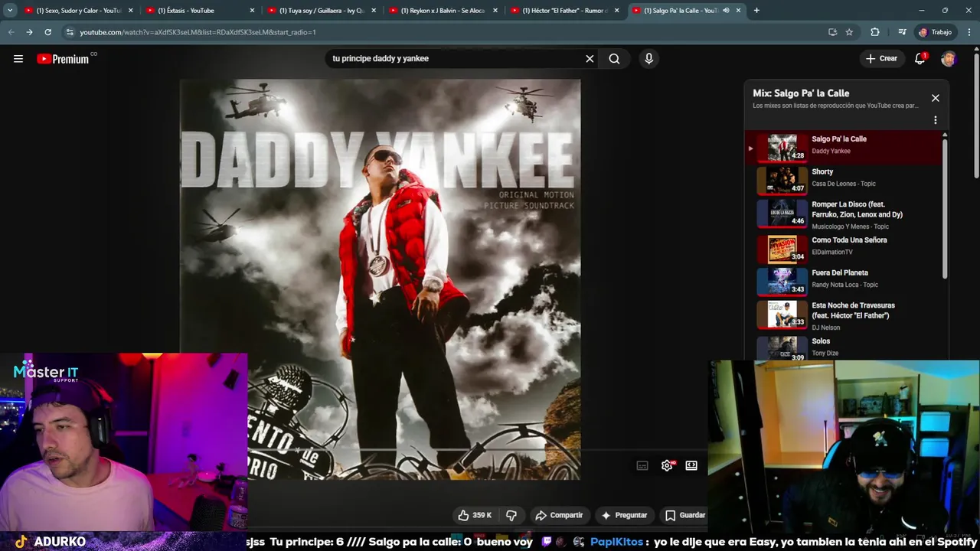Mute the 'Salgo Pa' la Calle' tab audio
This screenshot has width=980, height=551.
point(726,11)
